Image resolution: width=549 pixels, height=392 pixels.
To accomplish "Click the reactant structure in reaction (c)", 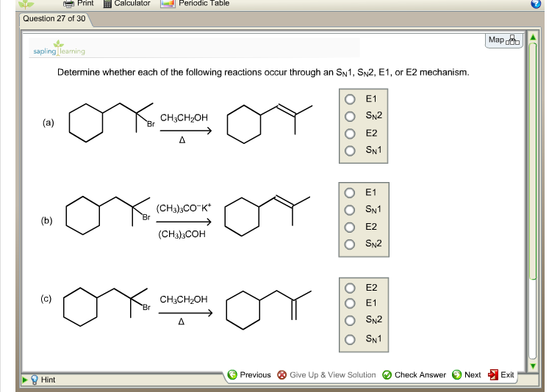I will pyautogui.click(x=107, y=307).
